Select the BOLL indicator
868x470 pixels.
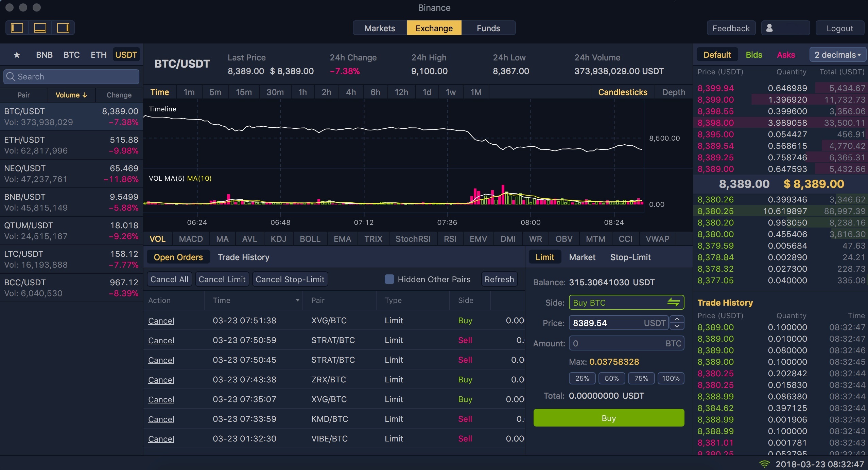(x=310, y=239)
